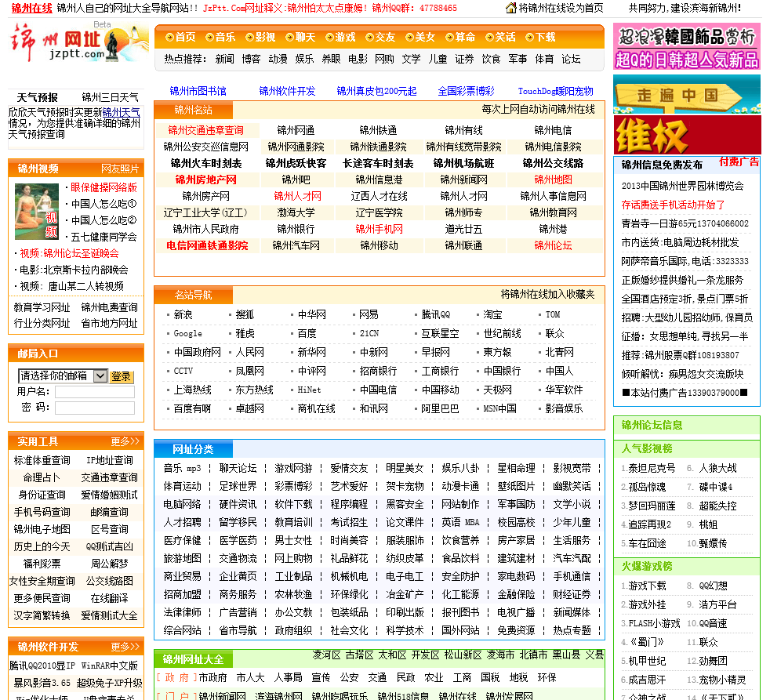Click 市政府 in the 政府 row
770x700 pixels.
pos(212,678)
